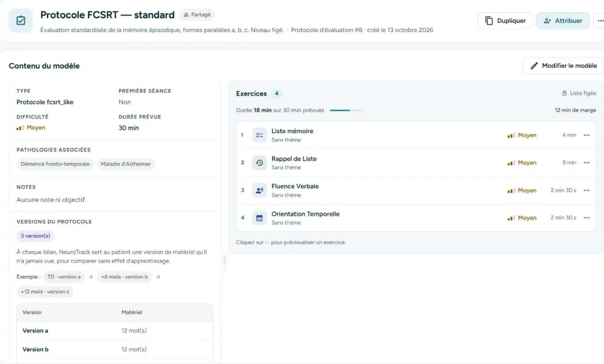Click the Version b table row
Image resolution: width=604 pixels, height=364 pixels.
(x=115, y=349)
